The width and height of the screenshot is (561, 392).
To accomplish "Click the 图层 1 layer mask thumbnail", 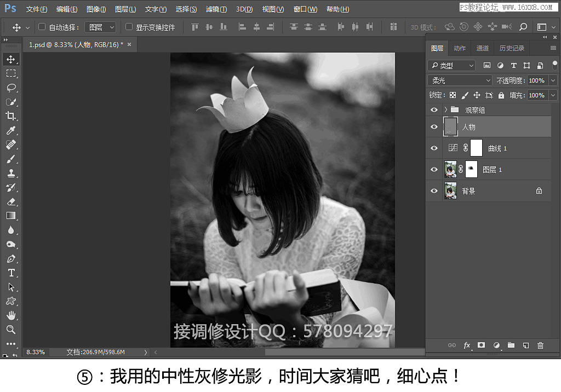I will 471,170.
